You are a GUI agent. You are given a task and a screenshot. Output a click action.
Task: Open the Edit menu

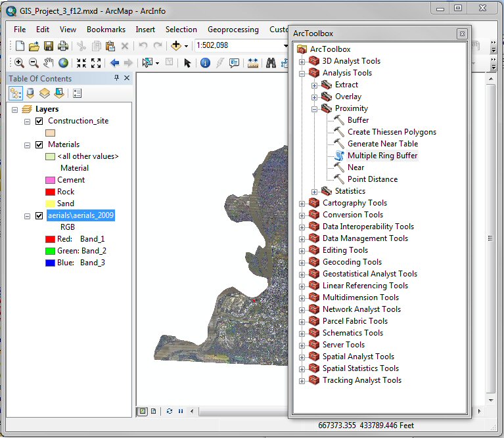[x=43, y=30]
